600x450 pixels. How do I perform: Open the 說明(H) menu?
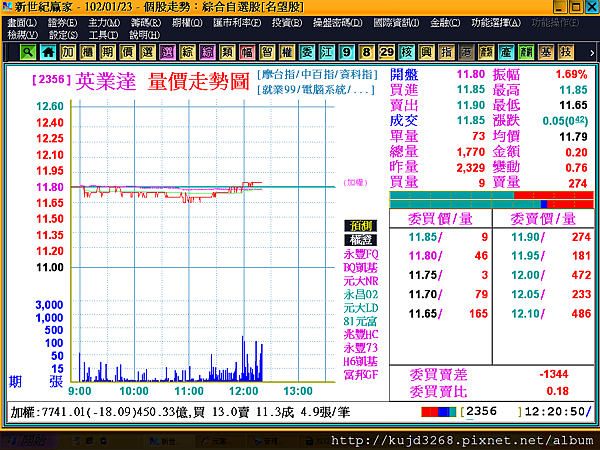pyautogui.click(x=144, y=35)
